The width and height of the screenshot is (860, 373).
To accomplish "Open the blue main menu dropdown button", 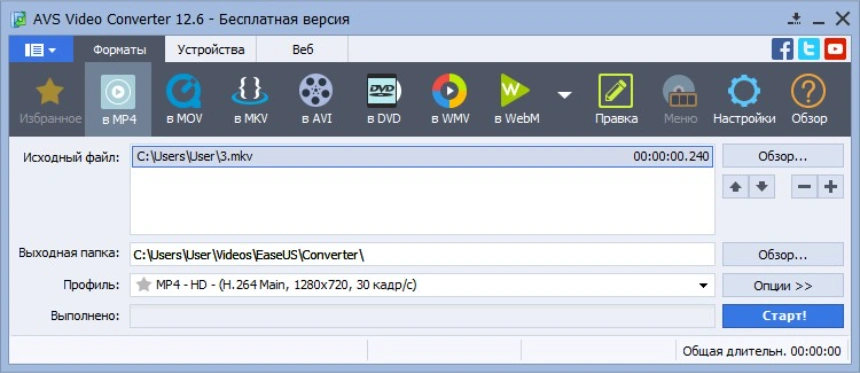I will pyautogui.click(x=41, y=50).
